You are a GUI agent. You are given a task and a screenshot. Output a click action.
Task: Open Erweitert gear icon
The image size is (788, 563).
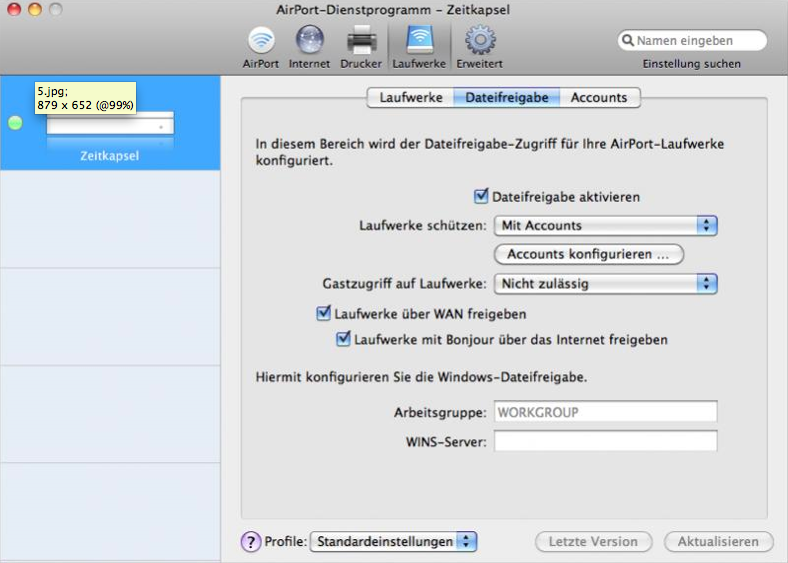(x=480, y=42)
